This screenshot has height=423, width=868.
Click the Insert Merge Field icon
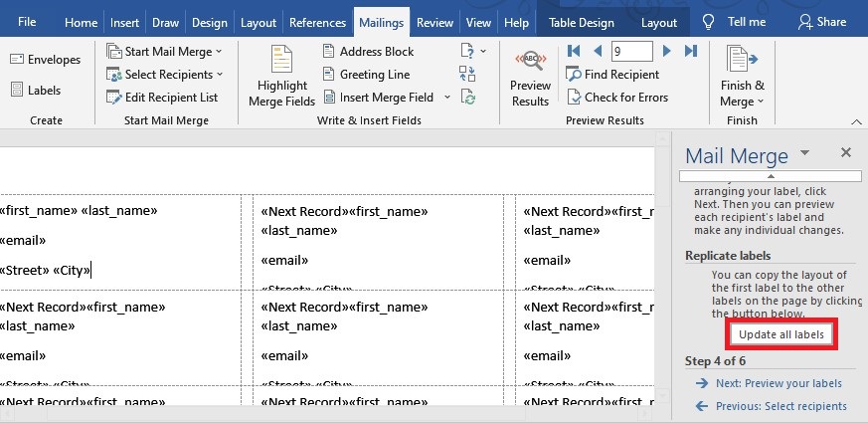click(x=329, y=98)
